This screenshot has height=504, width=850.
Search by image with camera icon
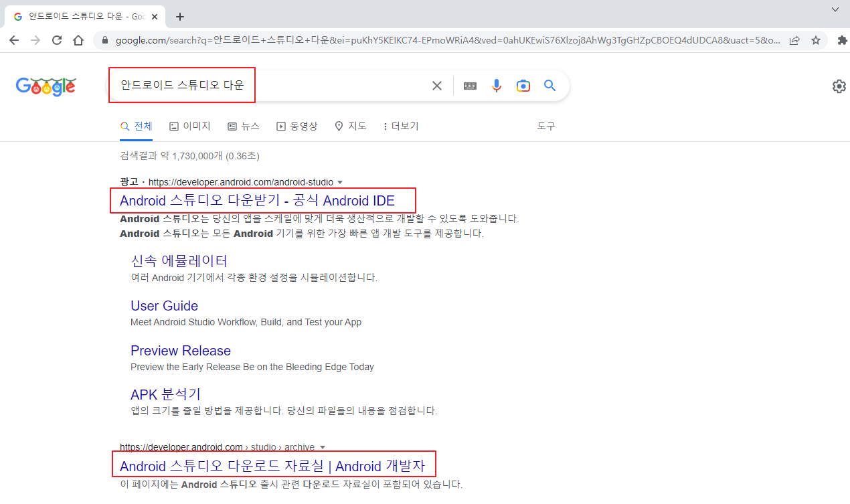click(523, 86)
